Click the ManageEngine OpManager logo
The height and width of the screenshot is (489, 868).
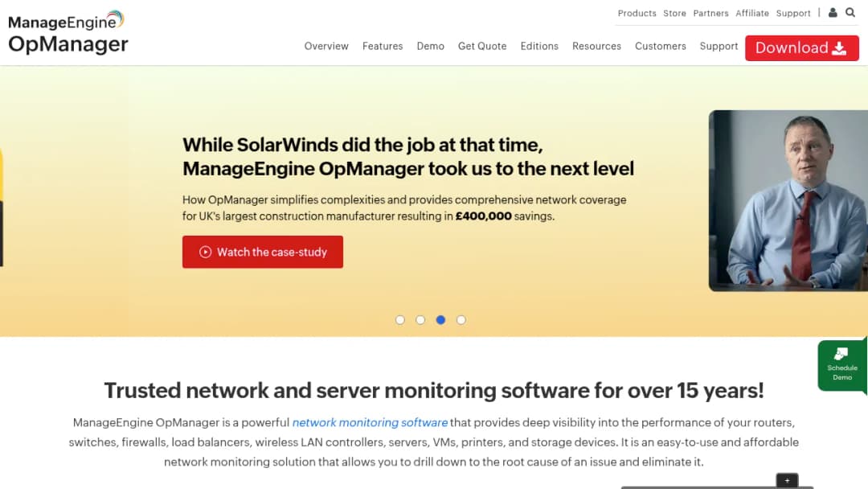(x=68, y=32)
